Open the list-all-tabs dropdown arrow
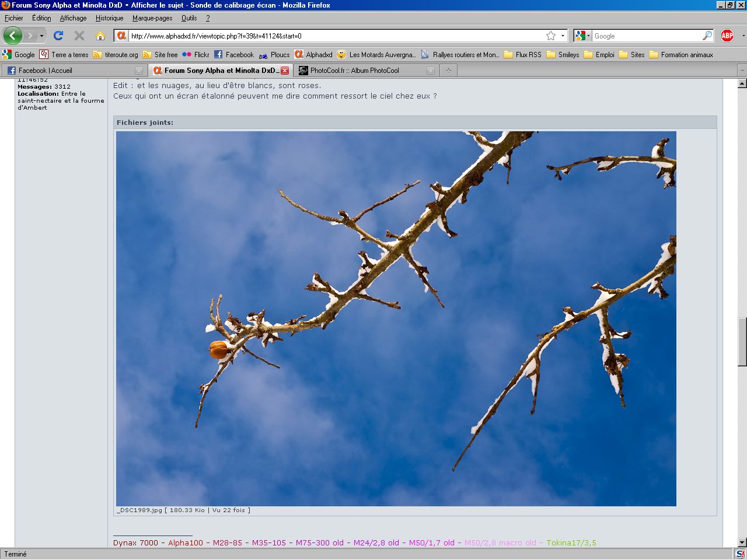Viewport: 747px width, 560px height. point(742,71)
